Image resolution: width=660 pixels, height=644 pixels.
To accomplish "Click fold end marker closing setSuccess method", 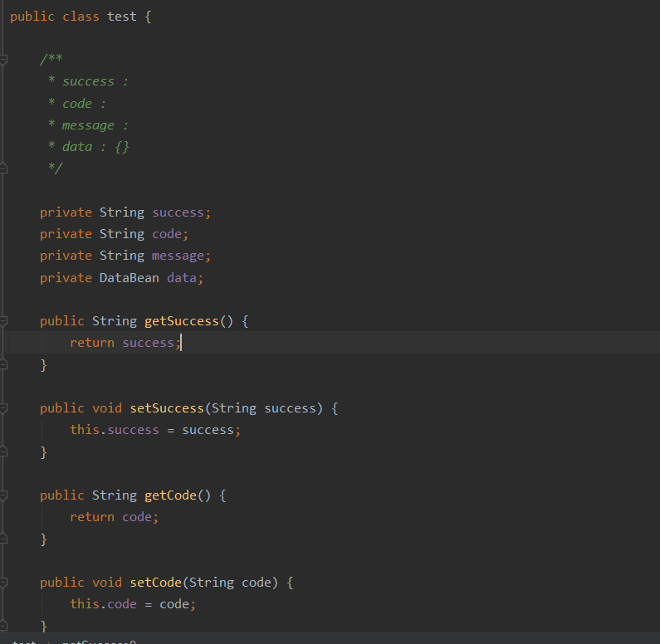I will 3,451.
